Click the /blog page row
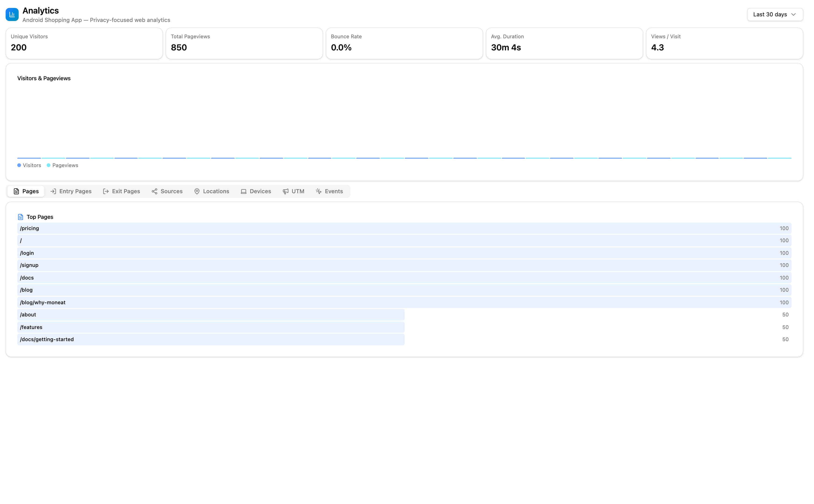The height and width of the screenshot is (504, 814). click(x=404, y=290)
